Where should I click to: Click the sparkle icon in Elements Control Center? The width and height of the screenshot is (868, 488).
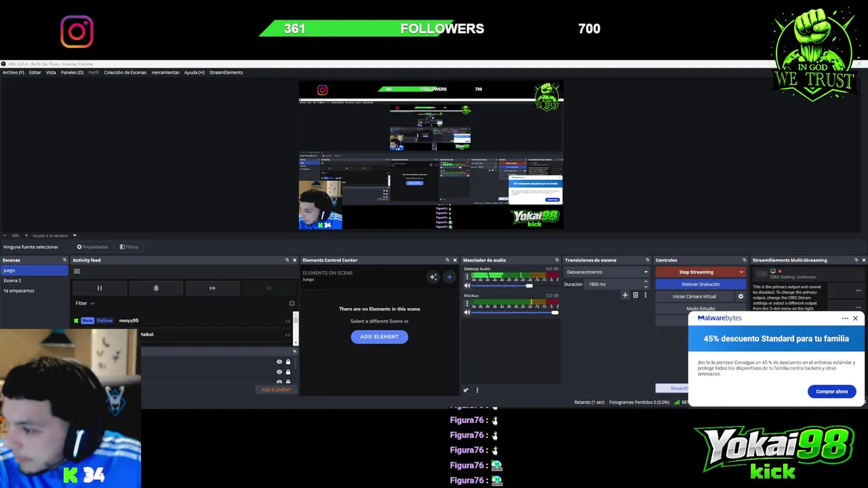433,277
